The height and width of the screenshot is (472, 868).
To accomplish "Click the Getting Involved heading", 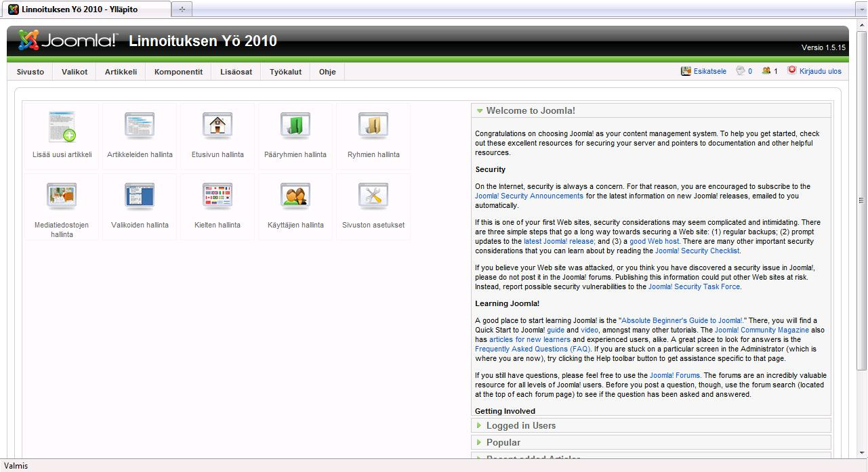I will click(x=505, y=411).
